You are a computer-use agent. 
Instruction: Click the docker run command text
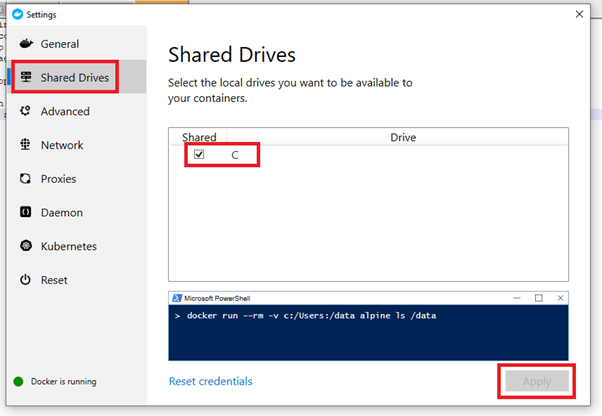tap(311, 315)
